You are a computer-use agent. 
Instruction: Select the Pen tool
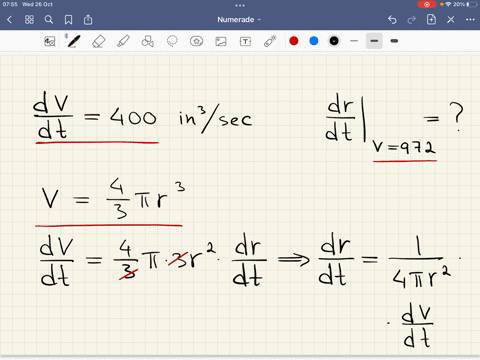click(73, 41)
